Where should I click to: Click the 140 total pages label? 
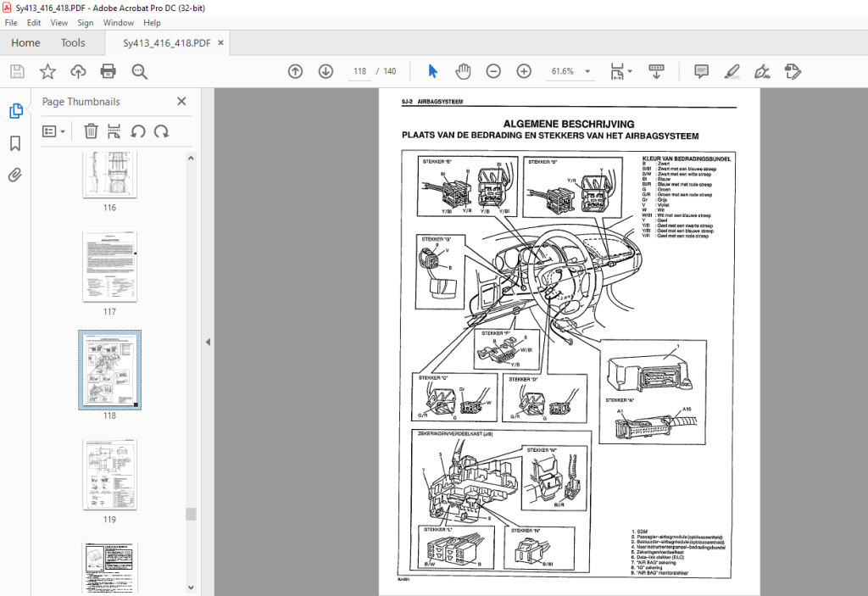pyautogui.click(x=390, y=71)
